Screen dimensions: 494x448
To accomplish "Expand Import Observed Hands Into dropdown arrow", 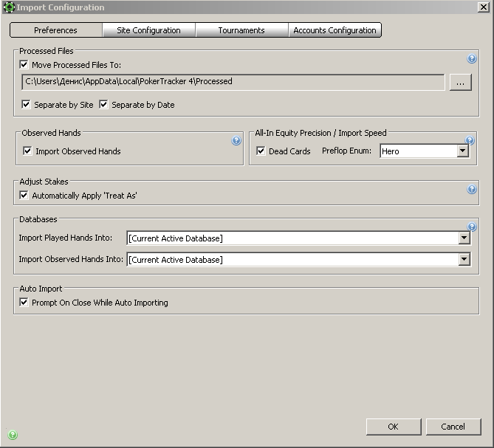I will (464, 259).
